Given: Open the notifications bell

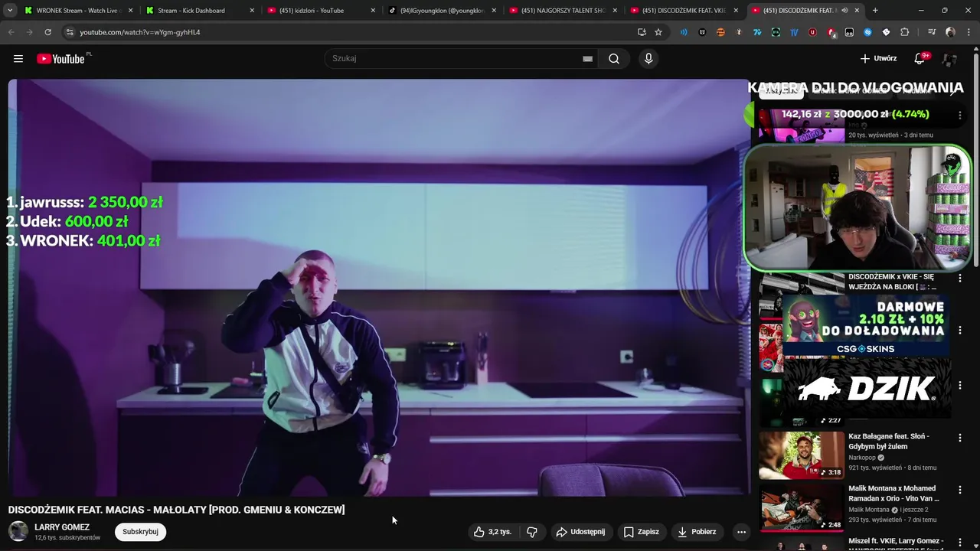Looking at the screenshot, I should 920,59.
